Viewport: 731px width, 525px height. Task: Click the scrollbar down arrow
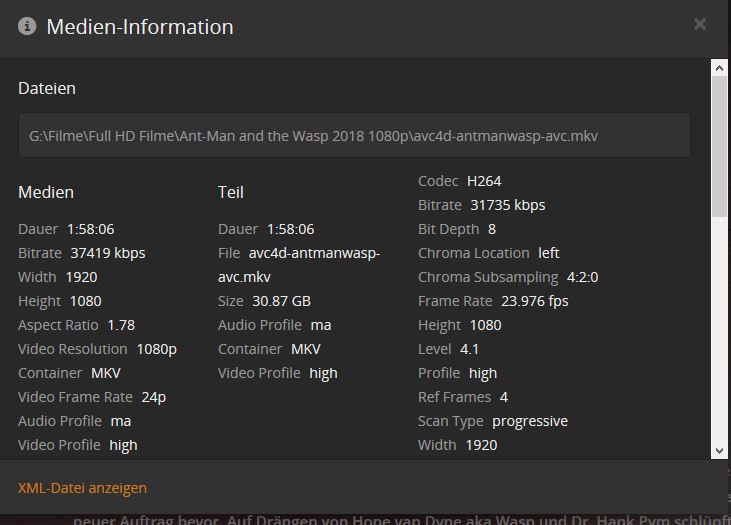pyautogui.click(x=718, y=451)
